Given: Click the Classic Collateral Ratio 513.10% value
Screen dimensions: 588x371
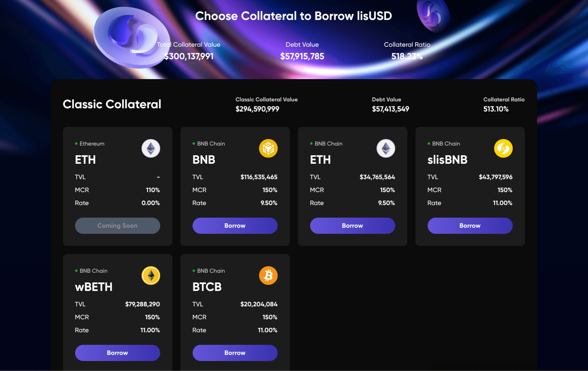Looking at the screenshot, I should [496, 109].
